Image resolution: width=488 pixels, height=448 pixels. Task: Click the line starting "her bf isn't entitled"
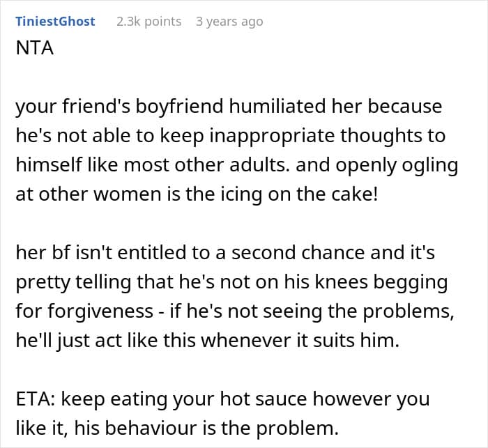[225, 252]
